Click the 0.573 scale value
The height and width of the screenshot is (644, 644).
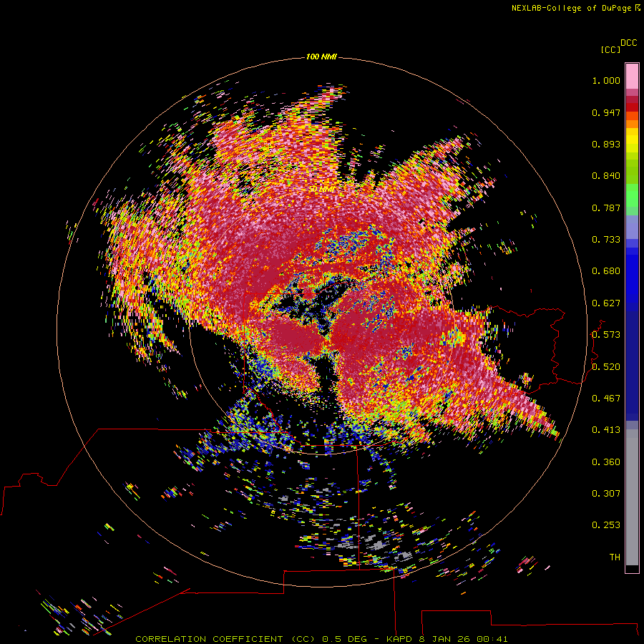point(606,335)
